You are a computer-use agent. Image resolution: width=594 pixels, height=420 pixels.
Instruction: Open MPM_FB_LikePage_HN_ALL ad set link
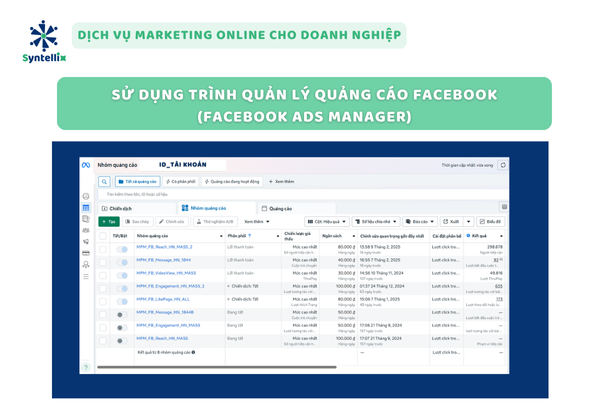(x=163, y=299)
